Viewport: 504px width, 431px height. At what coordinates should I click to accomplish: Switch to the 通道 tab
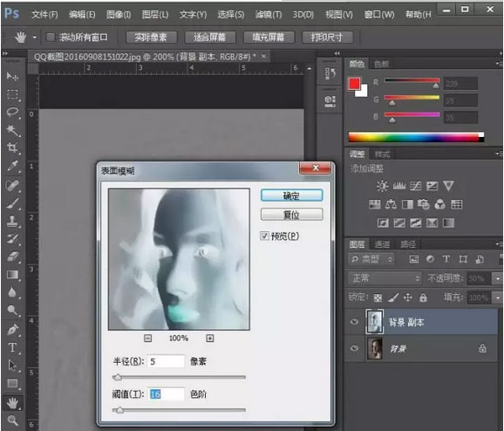coord(382,244)
